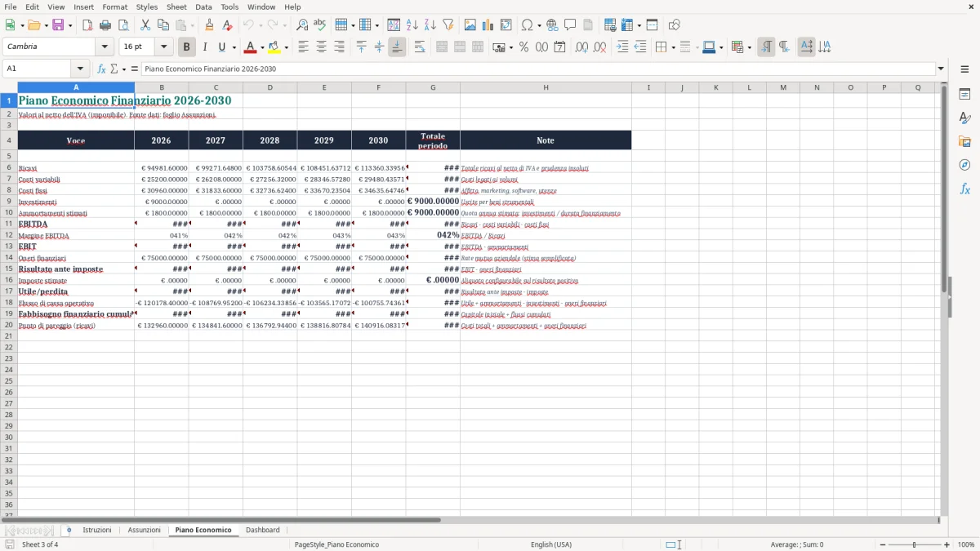Open Print Preview
Viewport: 980px width, 551px height.
coord(123,25)
